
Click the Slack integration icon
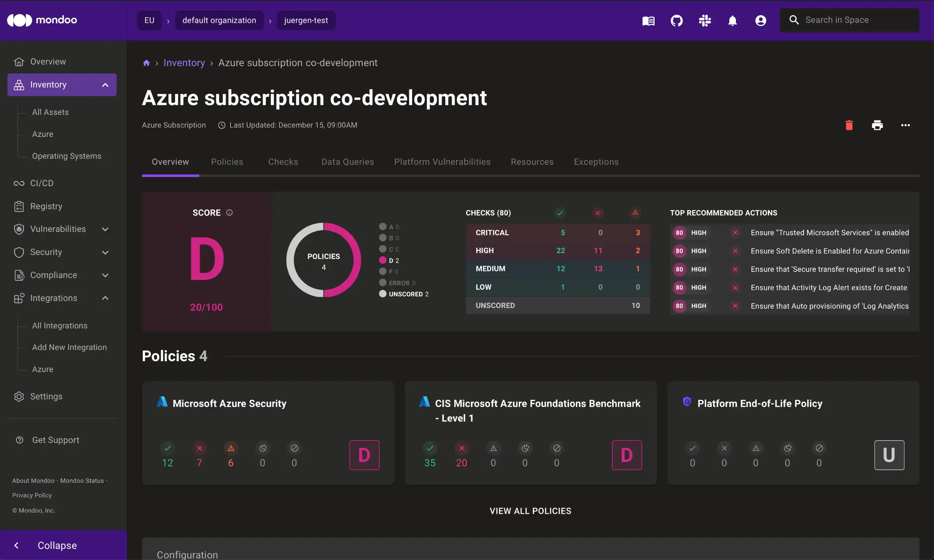[x=704, y=20]
